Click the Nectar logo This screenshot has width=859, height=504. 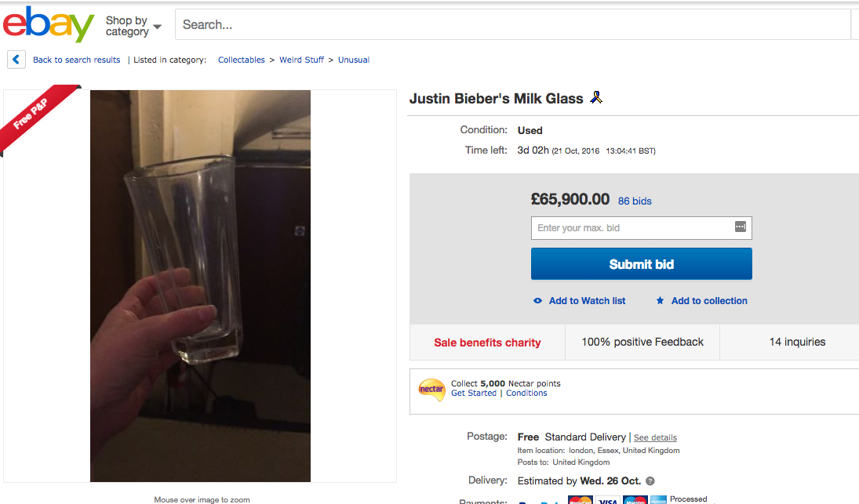pos(431,388)
